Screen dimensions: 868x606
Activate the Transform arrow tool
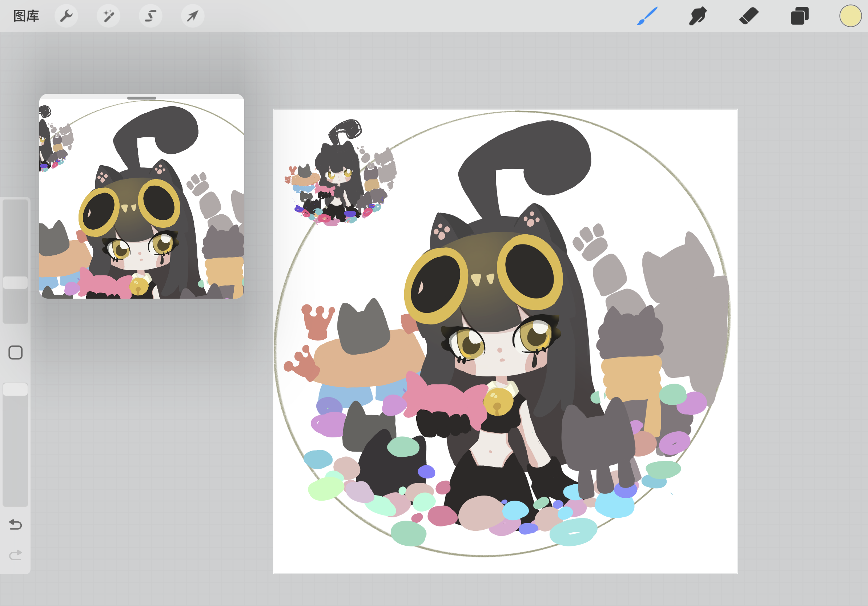(193, 16)
